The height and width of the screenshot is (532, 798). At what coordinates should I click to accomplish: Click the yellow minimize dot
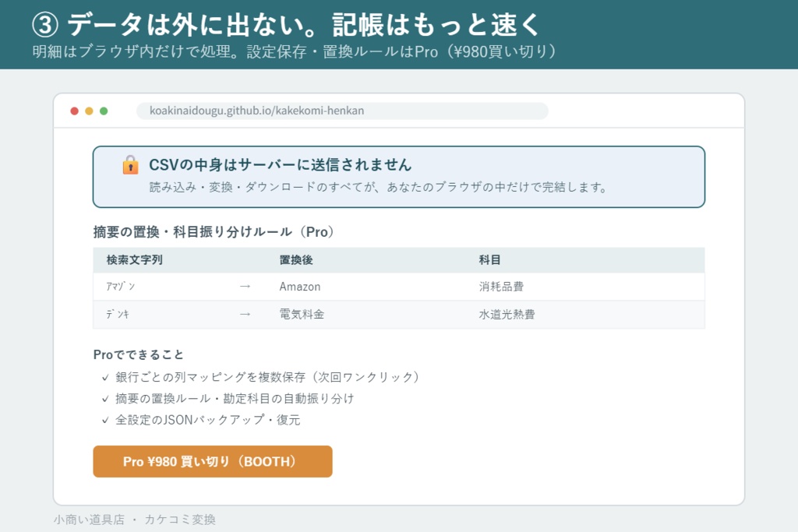click(x=89, y=111)
